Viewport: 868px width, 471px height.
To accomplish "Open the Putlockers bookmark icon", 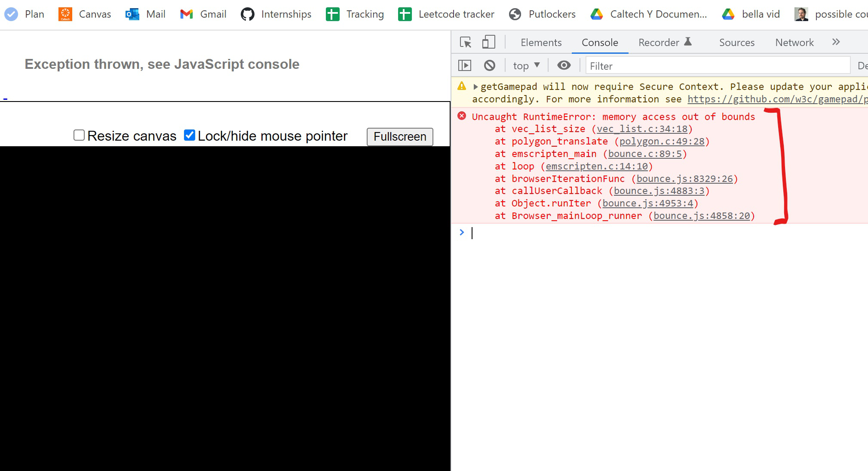I will point(515,14).
